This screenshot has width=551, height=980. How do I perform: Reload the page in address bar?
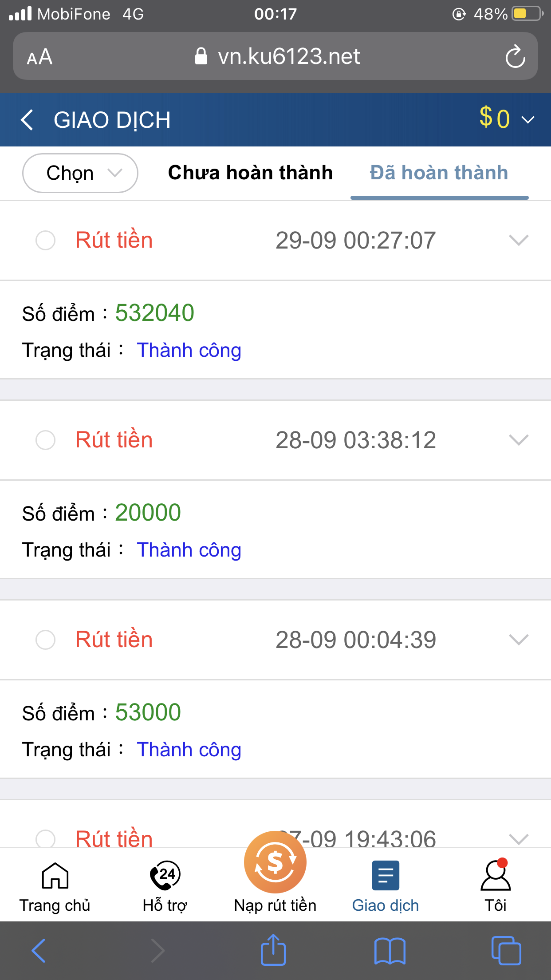point(515,57)
